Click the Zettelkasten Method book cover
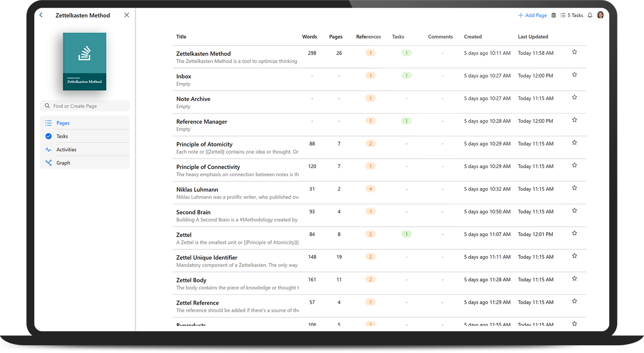The image size is (644, 353). click(x=84, y=61)
